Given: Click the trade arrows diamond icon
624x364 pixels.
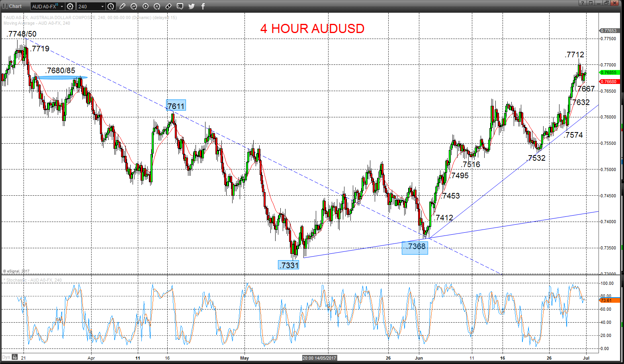Looking at the screenshot, I should (168, 6).
